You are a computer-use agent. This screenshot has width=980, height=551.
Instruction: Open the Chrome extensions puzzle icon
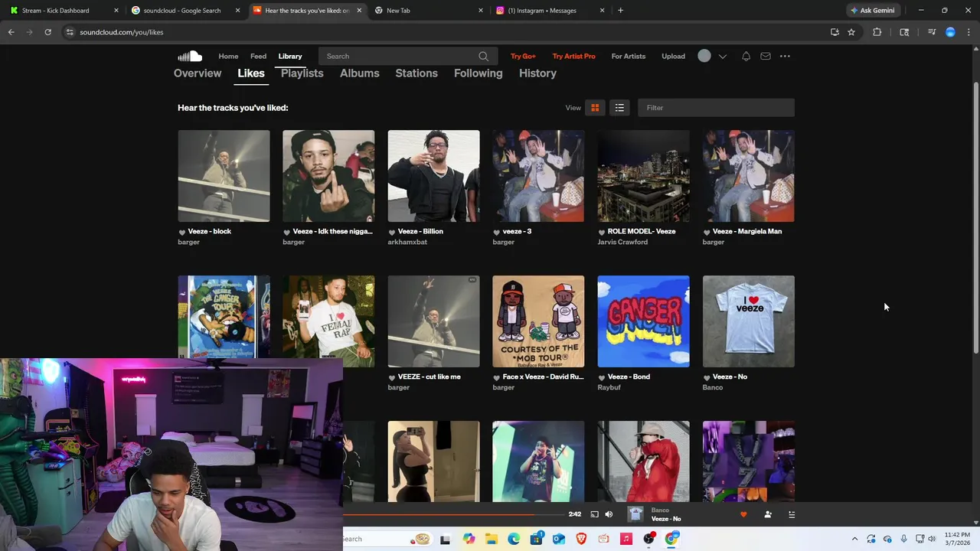point(877,32)
